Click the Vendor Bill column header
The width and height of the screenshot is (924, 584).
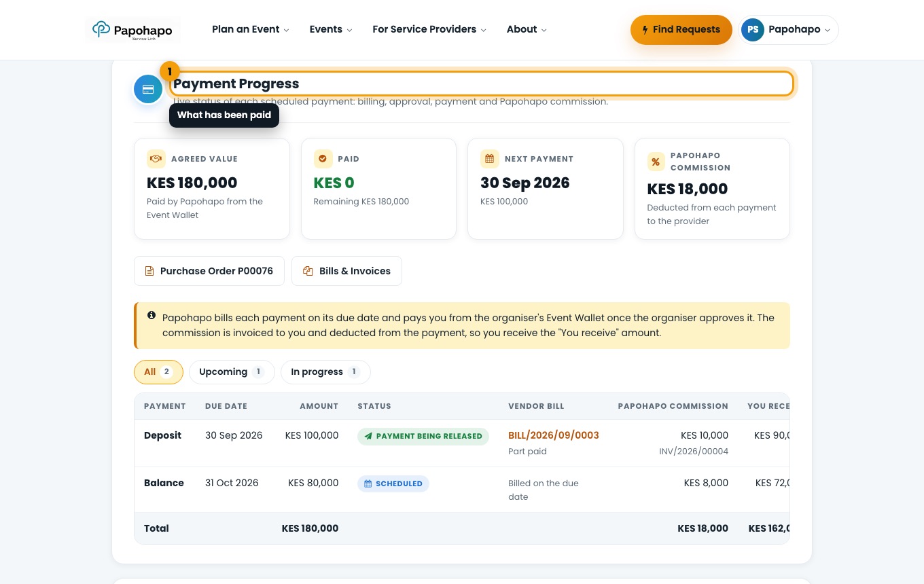click(537, 406)
